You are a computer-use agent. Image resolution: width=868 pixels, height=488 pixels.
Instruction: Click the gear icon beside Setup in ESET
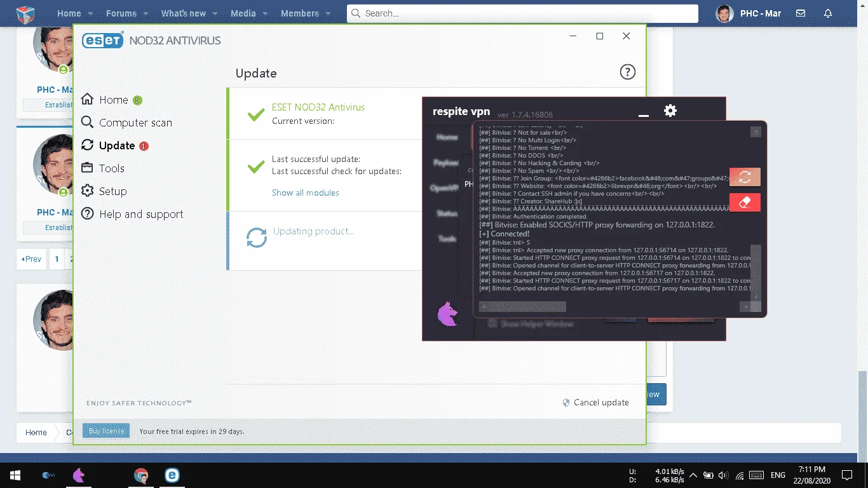click(87, 191)
